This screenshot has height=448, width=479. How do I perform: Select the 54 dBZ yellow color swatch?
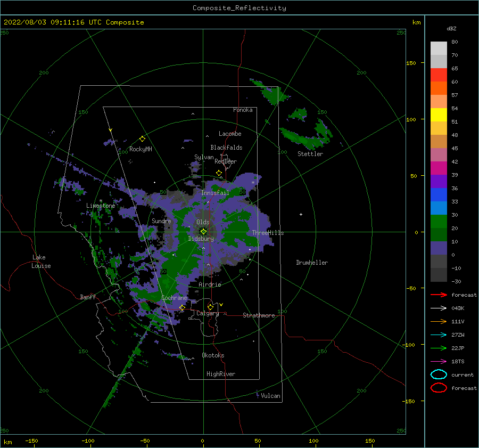439,115
